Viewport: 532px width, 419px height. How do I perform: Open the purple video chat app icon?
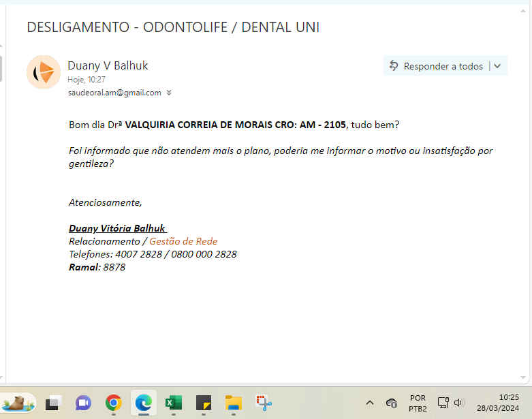[x=83, y=403]
